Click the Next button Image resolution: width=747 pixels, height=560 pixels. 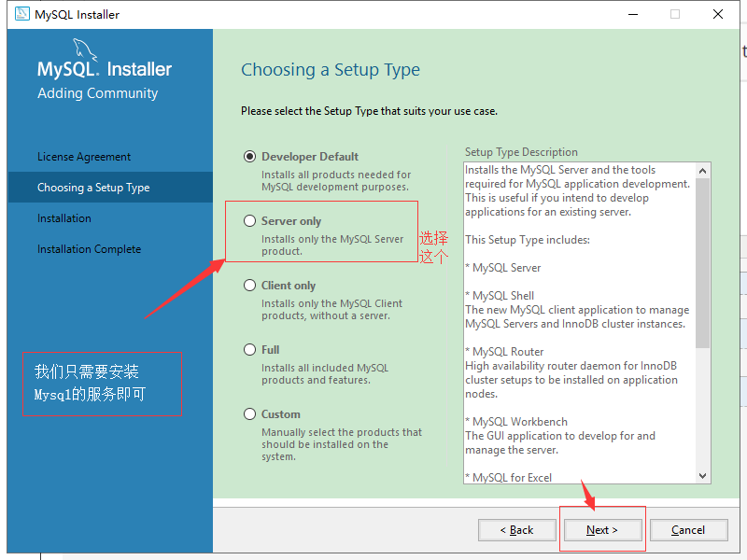click(602, 530)
